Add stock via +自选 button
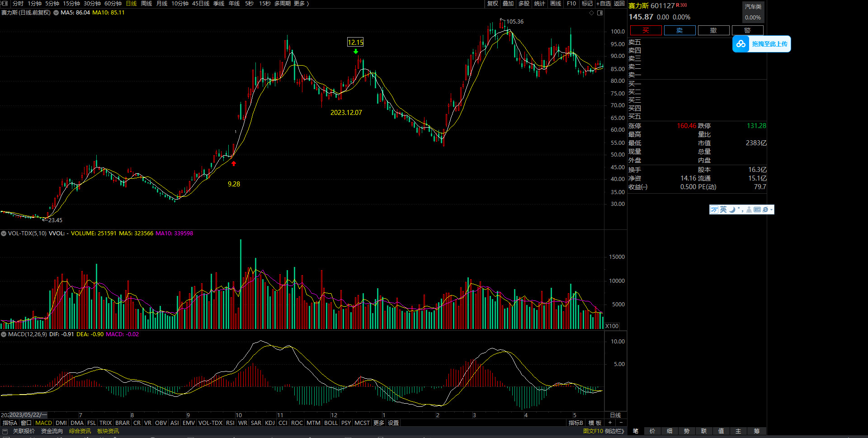The width and height of the screenshot is (868, 438). tap(604, 4)
